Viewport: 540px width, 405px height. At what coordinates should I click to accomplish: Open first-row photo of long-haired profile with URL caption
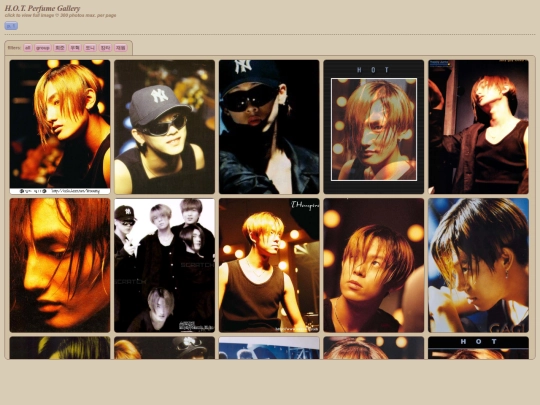click(x=60, y=127)
